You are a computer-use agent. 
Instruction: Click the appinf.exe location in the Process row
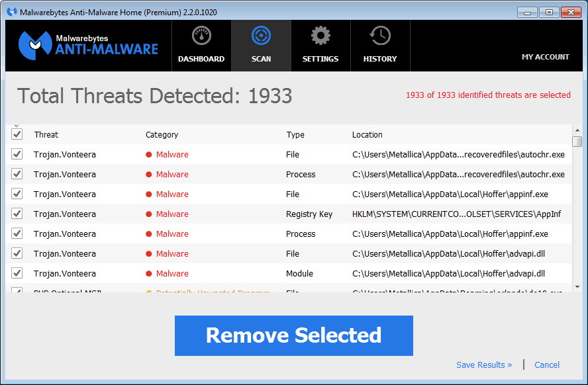pyautogui.click(x=450, y=234)
